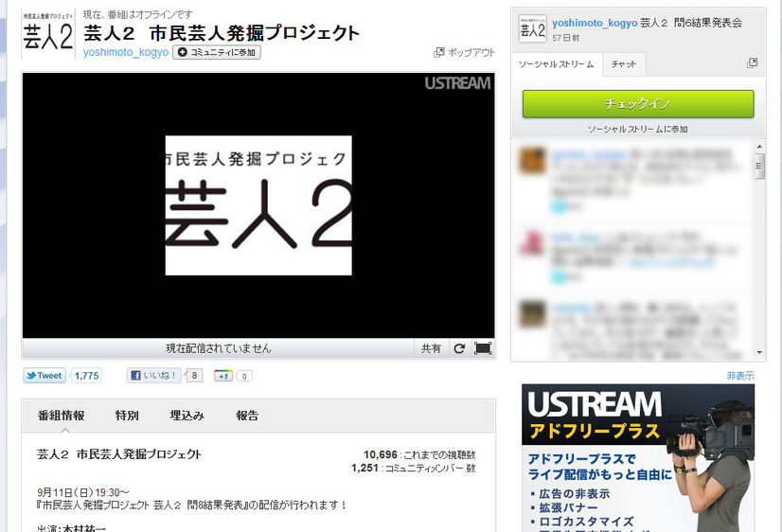Click the tweet count 1,775
The width and height of the screenshot is (782, 532).
87,376
